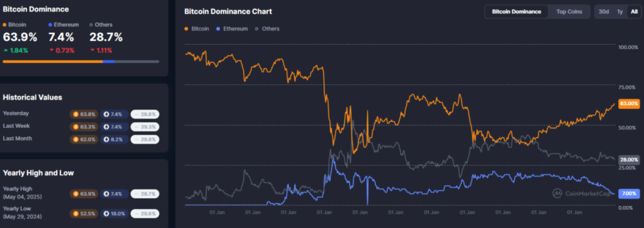Click Yearly Low Ethereum 18.0% pill
The image size is (644, 228).
(114, 214)
